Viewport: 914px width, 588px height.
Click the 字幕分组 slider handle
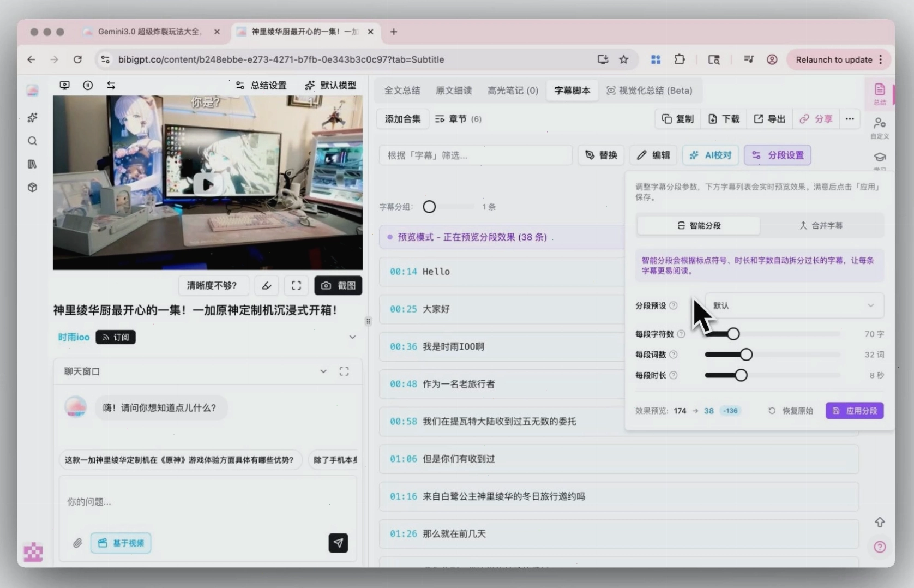click(429, 207)
